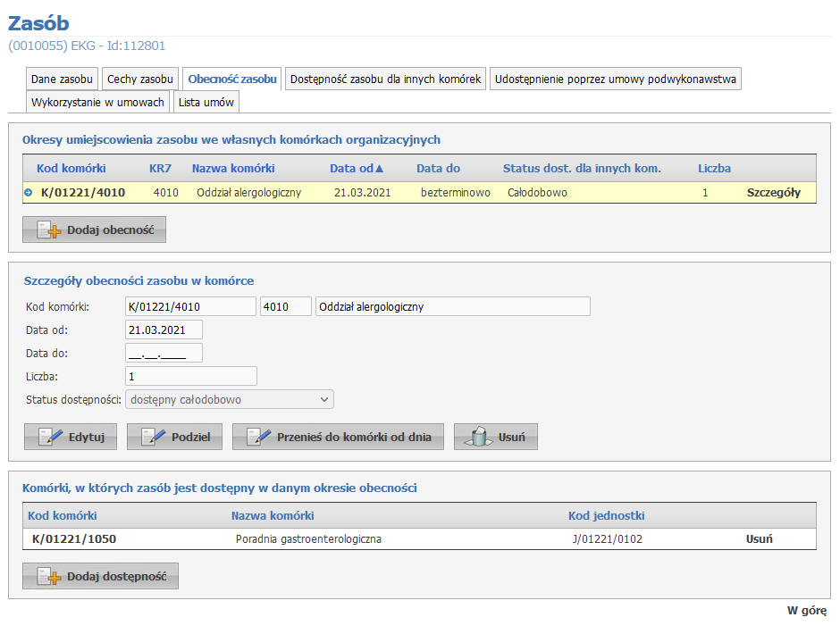This screenshot has height=634, width=840.
Task: Show the Lista umów tab
Action: (x=206, y=102)
